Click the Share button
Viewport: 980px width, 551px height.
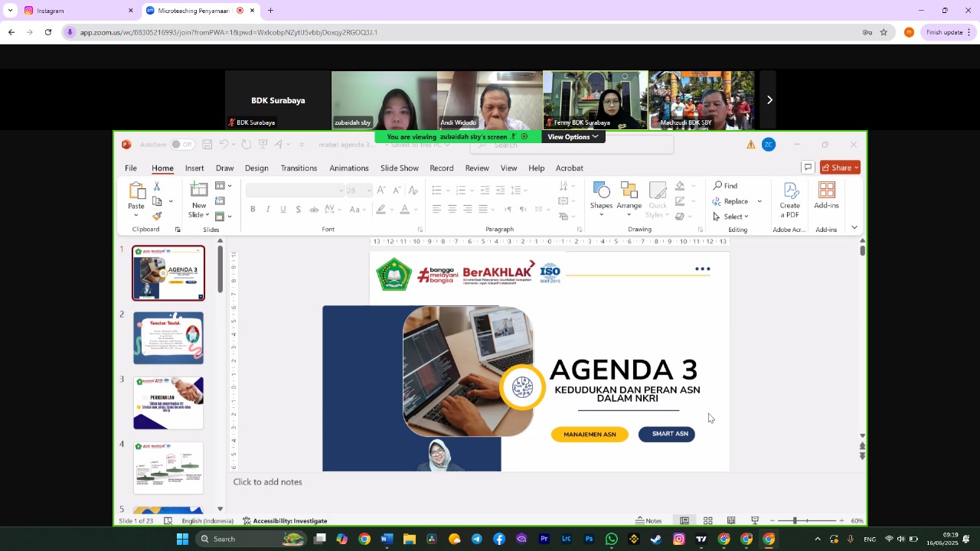(x=840, y=168)
